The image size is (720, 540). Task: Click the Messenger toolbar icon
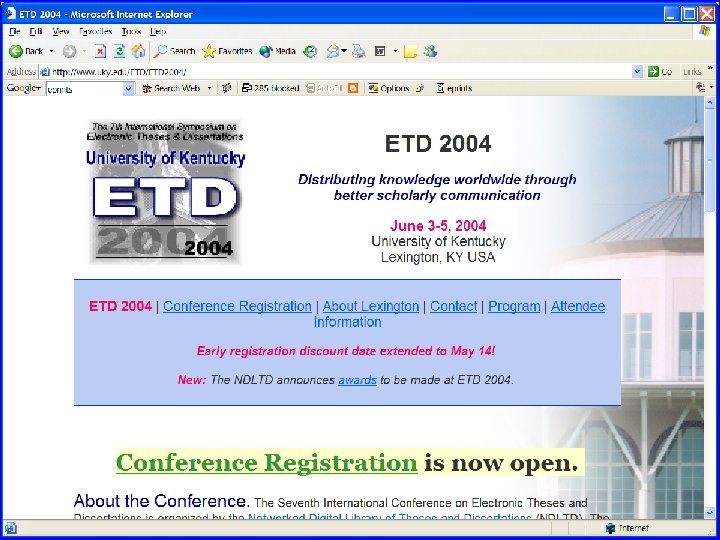coord(430,51)
